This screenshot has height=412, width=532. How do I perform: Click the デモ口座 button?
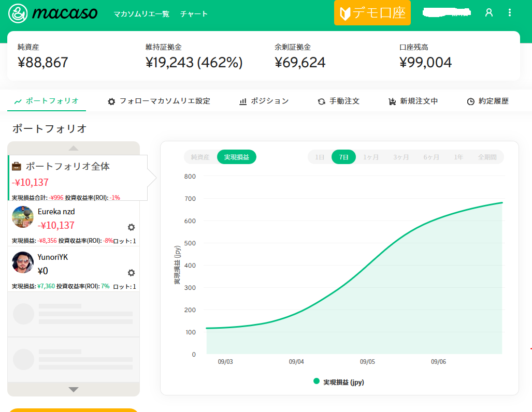(x=372, y=13)
